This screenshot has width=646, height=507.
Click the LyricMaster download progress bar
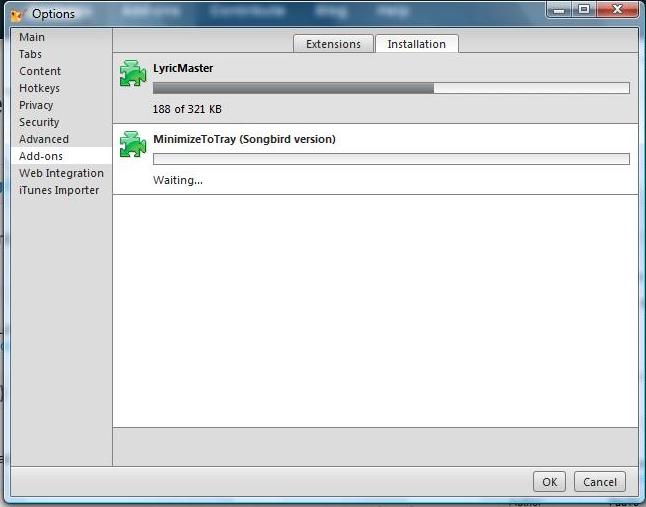click(391, 88)
